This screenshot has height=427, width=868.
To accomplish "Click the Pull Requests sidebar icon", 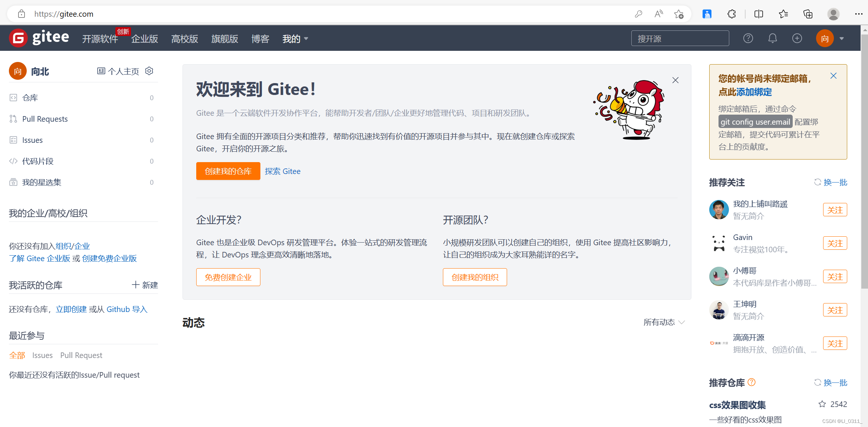I will coord(13,119).
